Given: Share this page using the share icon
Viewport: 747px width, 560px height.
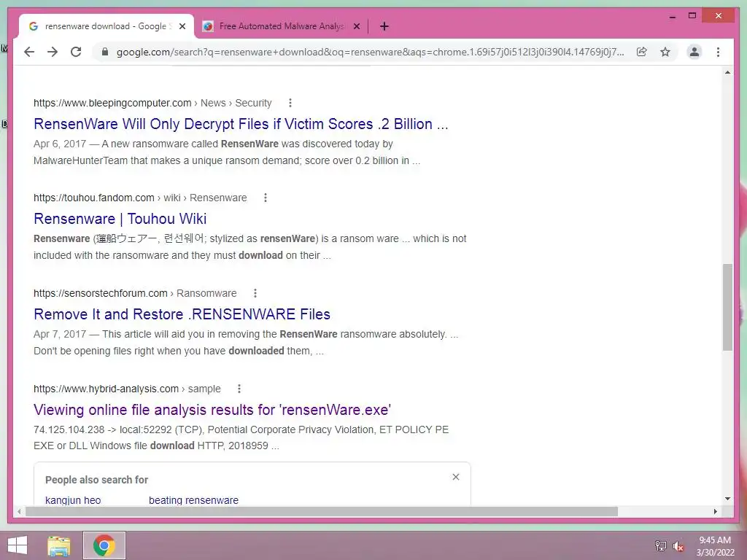Looking at the screenshot, I should tap(642, 52).
